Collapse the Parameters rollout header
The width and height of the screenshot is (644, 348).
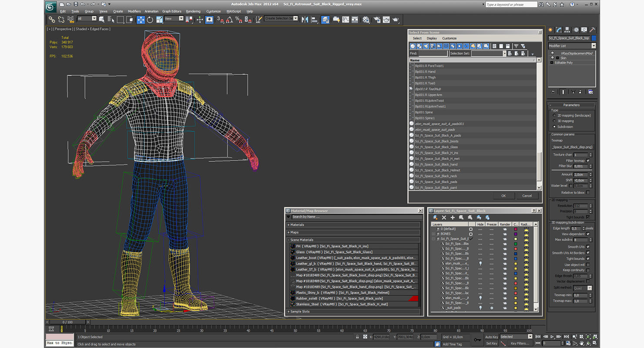tap(571, 105)
